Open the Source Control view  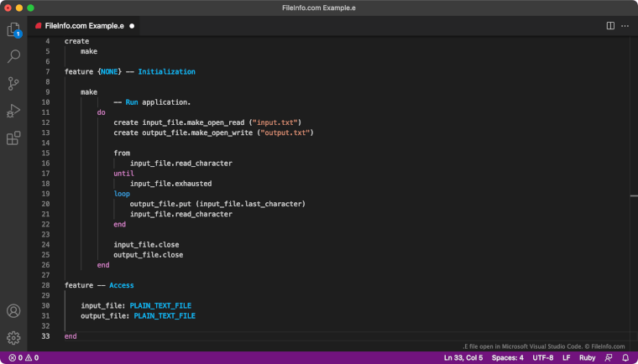coord(13,83)
